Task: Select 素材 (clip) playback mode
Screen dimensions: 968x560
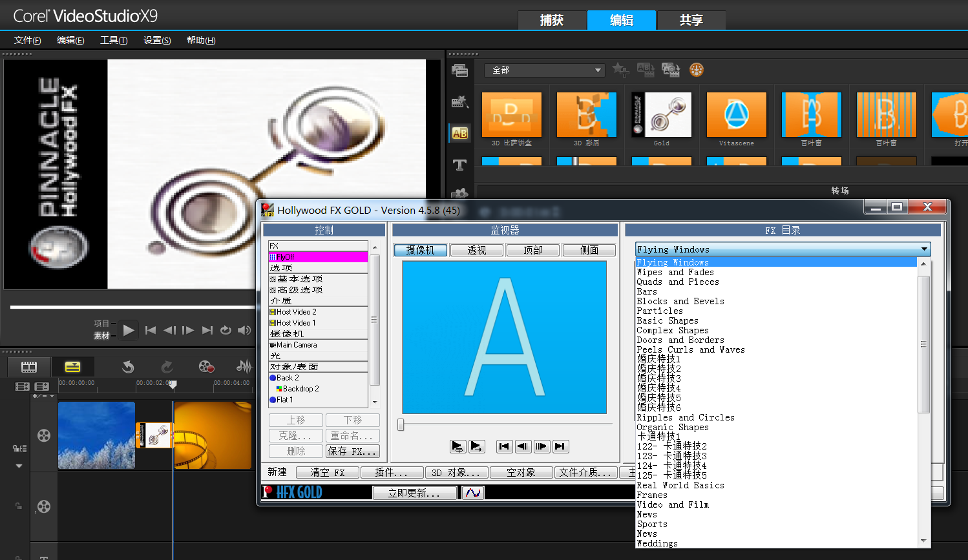Action: pyautogui.click(x=101, y=336)
